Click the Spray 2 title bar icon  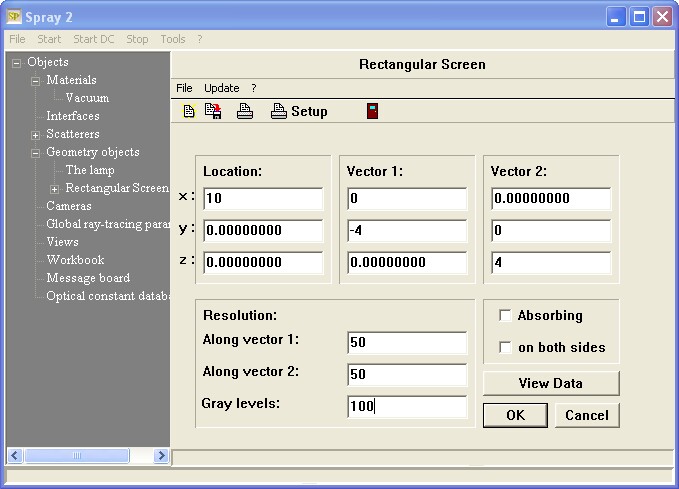(12, 16)
